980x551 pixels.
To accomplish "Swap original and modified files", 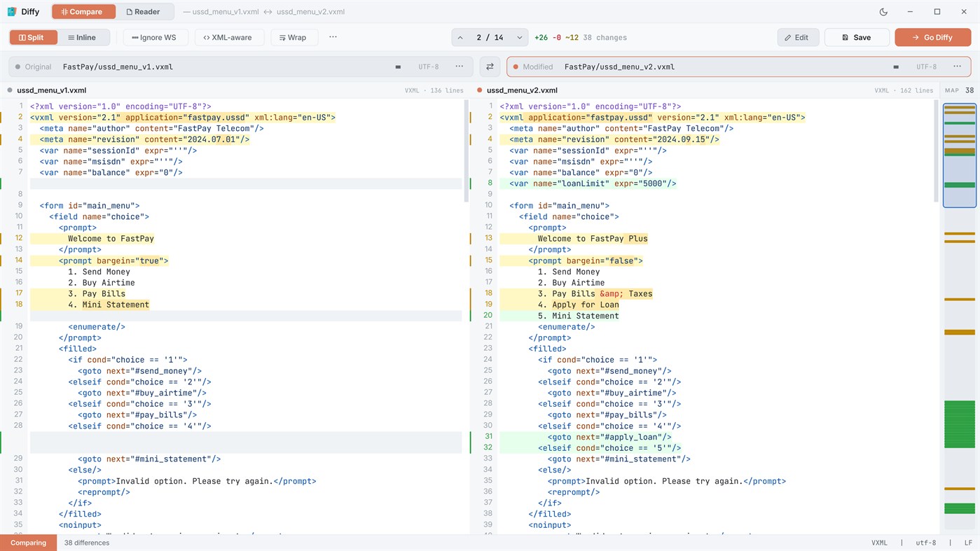I will coord(490,67).
